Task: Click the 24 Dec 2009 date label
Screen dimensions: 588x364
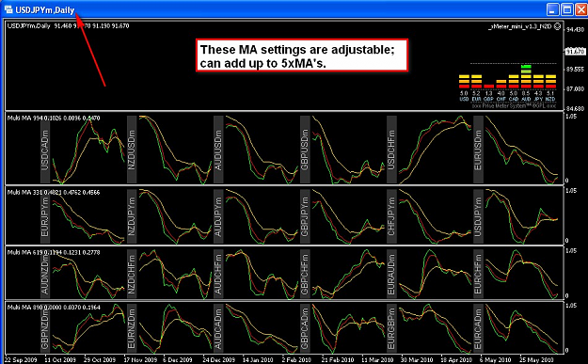Action: (218, 360)
